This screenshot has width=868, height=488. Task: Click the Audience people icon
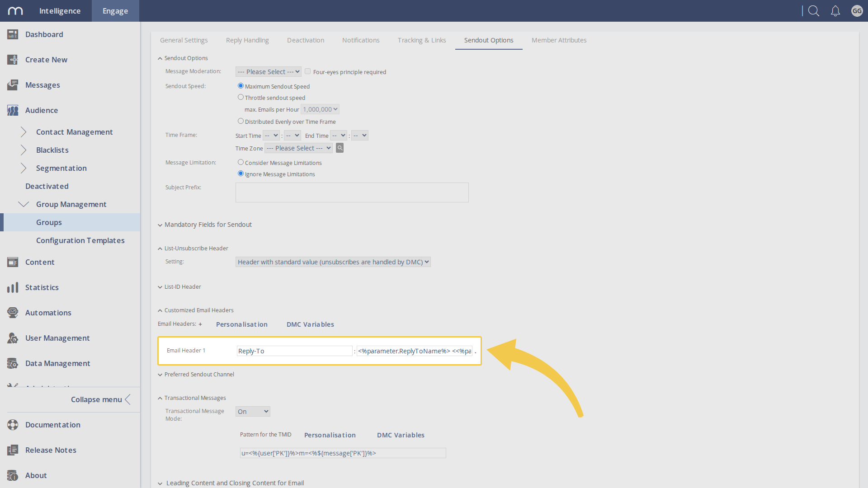click(13, 110)
